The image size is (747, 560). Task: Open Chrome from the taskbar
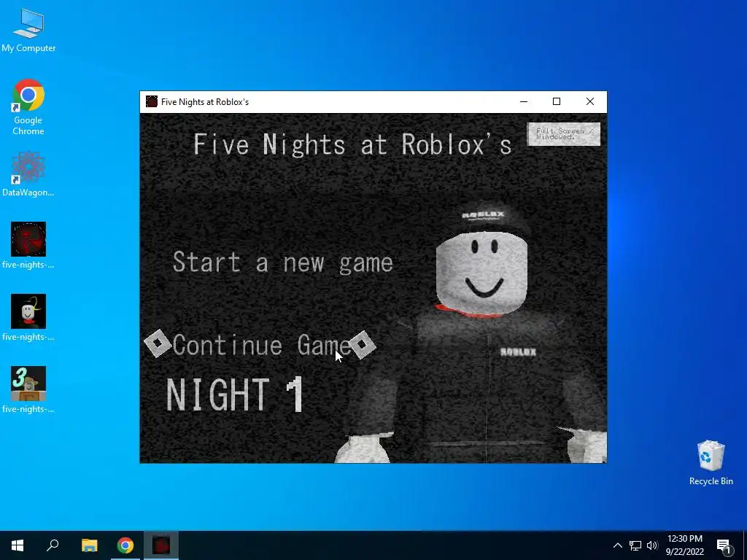(125, 545)
